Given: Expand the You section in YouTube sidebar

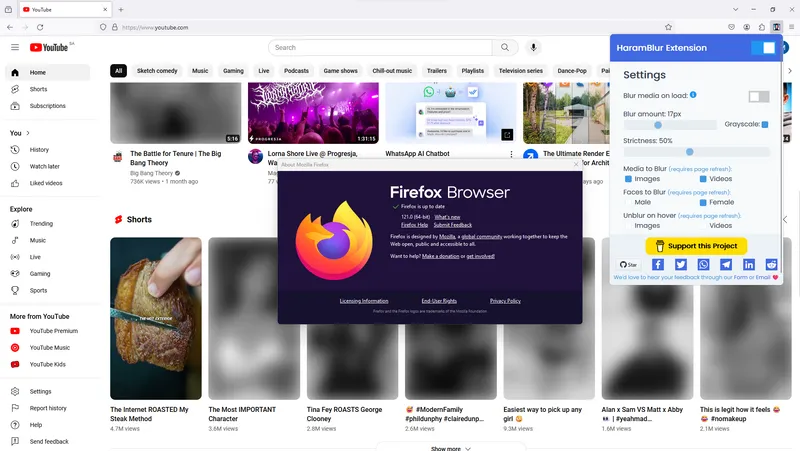Looking at the screenshot, I should [20, 133].
